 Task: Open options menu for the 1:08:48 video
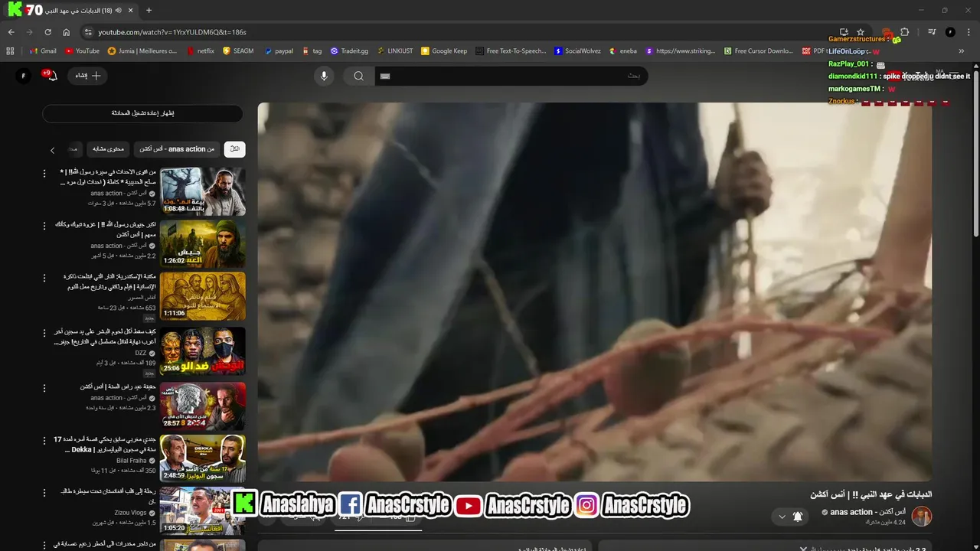pos(44,174)
